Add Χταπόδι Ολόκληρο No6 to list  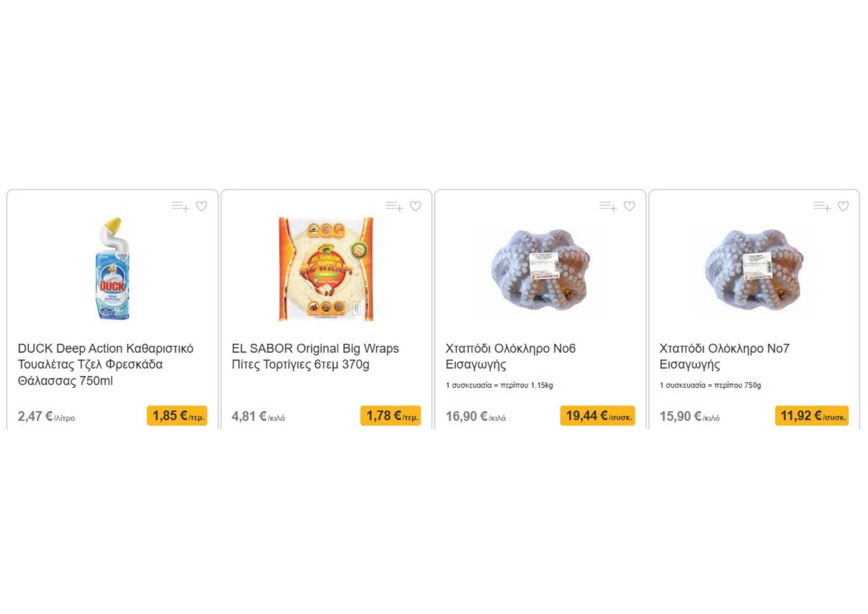[x=608, y=206]
